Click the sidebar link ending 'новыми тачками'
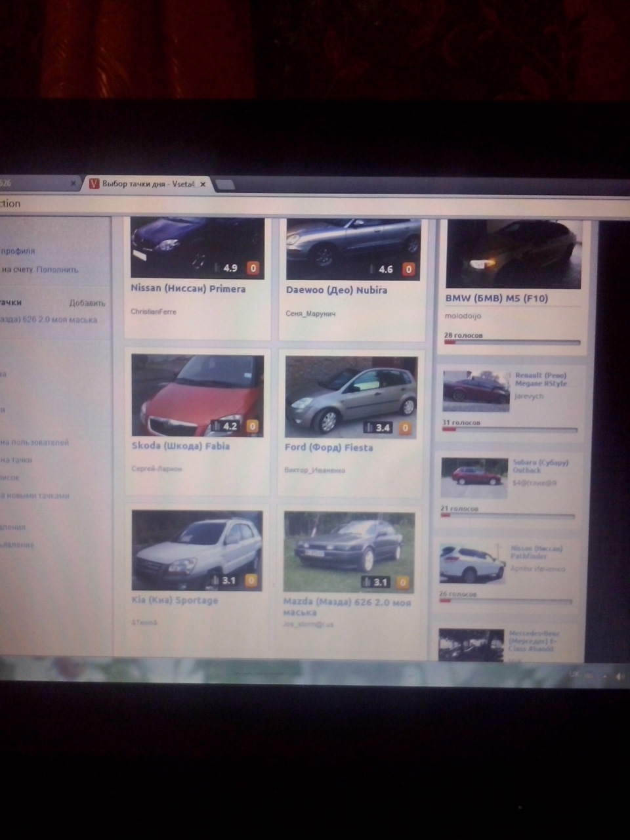 35,495
